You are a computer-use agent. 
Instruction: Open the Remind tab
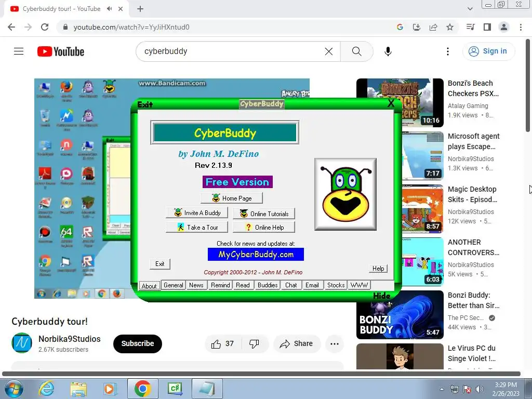(220, 285)
